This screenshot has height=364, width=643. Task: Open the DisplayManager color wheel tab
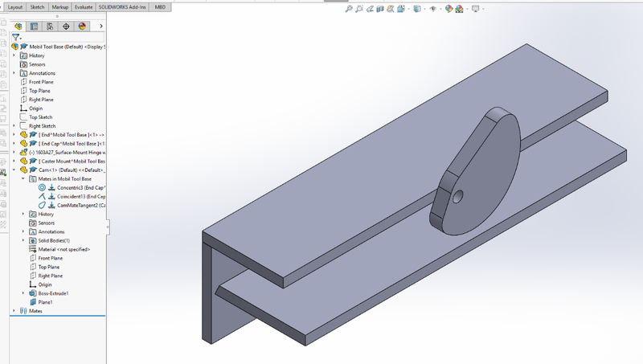click(x=82, y=27)
